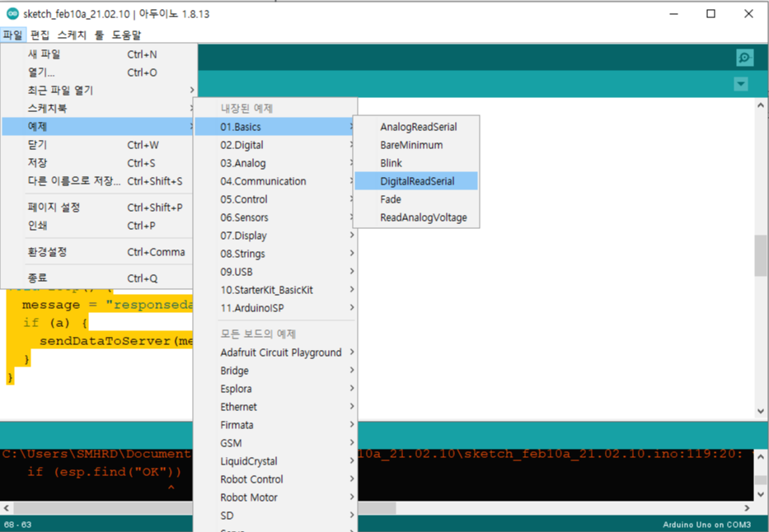Expand the Esplora examples
This screenshot has height=532, width=769.
coord(274,389)
